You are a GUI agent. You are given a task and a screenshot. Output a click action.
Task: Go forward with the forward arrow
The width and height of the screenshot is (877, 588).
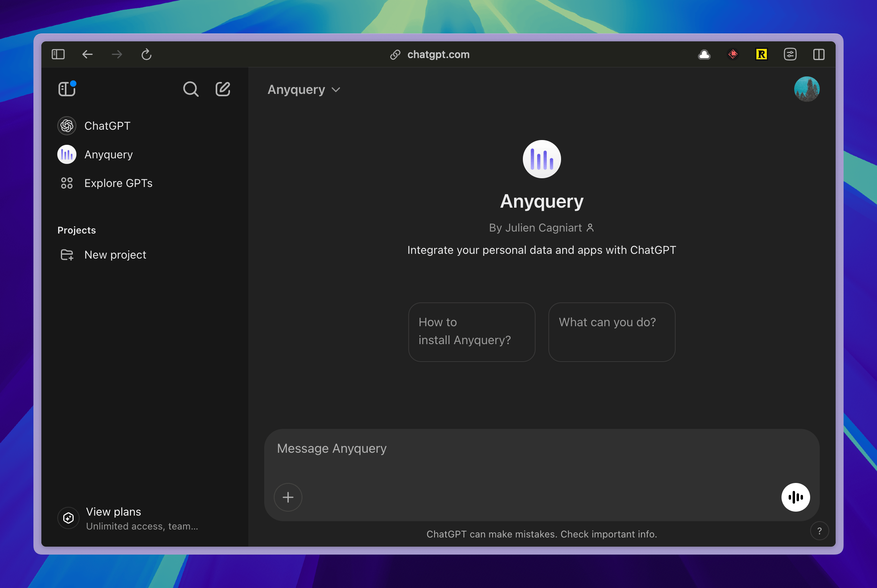pyautogui.click(x=117, y=54)
